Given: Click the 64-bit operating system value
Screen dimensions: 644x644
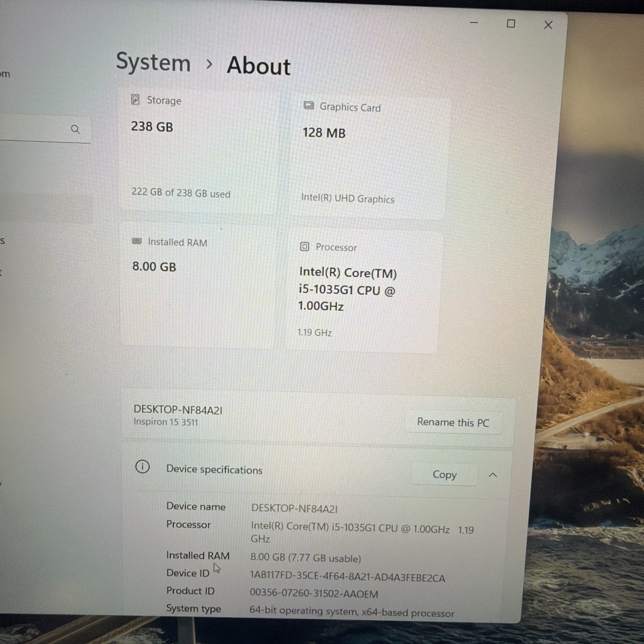Looking at the screenshot, I should 351,612.
